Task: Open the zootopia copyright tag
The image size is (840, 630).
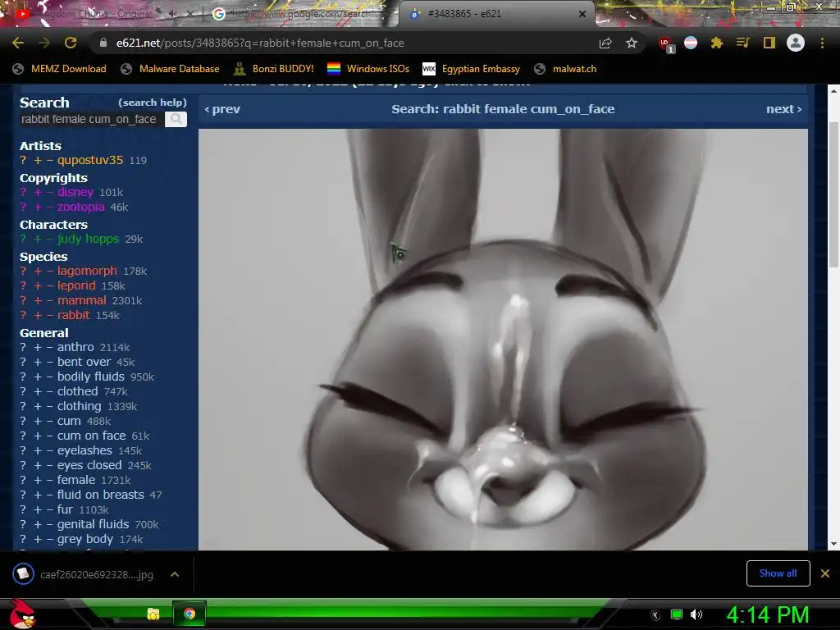Action: pyautogui.click(x=81, y=207)
